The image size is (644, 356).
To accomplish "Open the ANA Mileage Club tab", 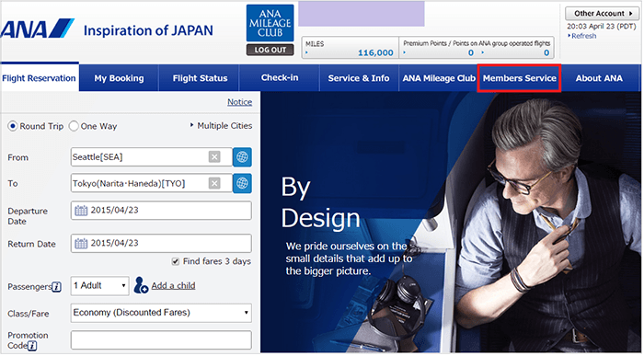I will pos(439,78).
